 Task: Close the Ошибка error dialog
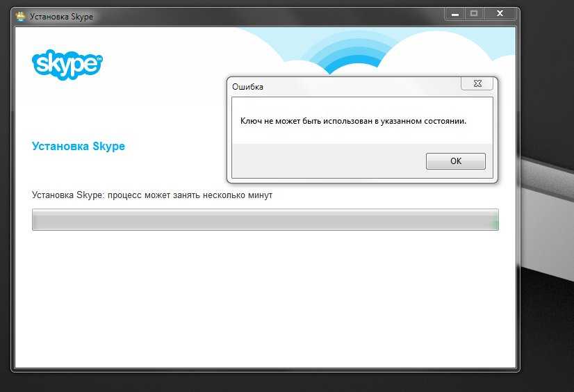[477, 83]
